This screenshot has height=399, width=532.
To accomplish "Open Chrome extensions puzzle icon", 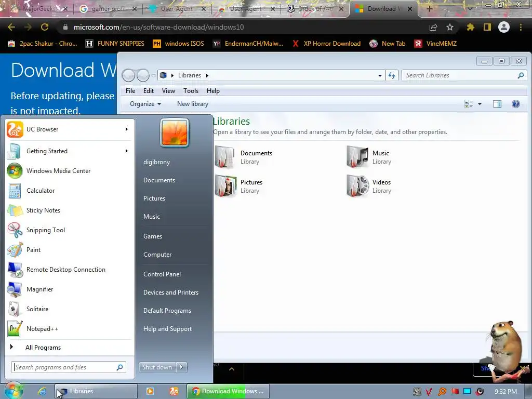I will point(470,27).
